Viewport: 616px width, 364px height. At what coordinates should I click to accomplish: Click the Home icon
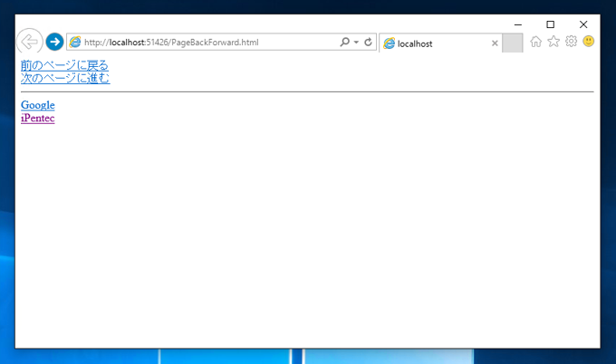coord(536,42)
